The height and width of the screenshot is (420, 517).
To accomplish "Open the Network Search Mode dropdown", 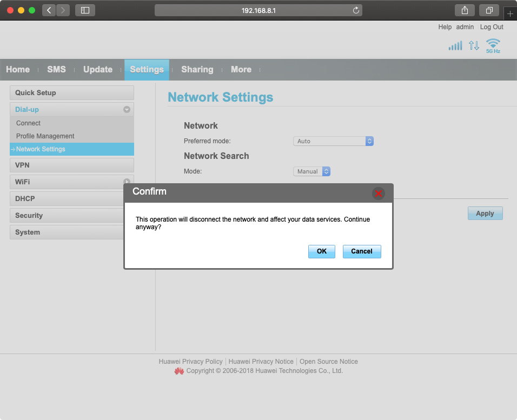I will [311, 171].
